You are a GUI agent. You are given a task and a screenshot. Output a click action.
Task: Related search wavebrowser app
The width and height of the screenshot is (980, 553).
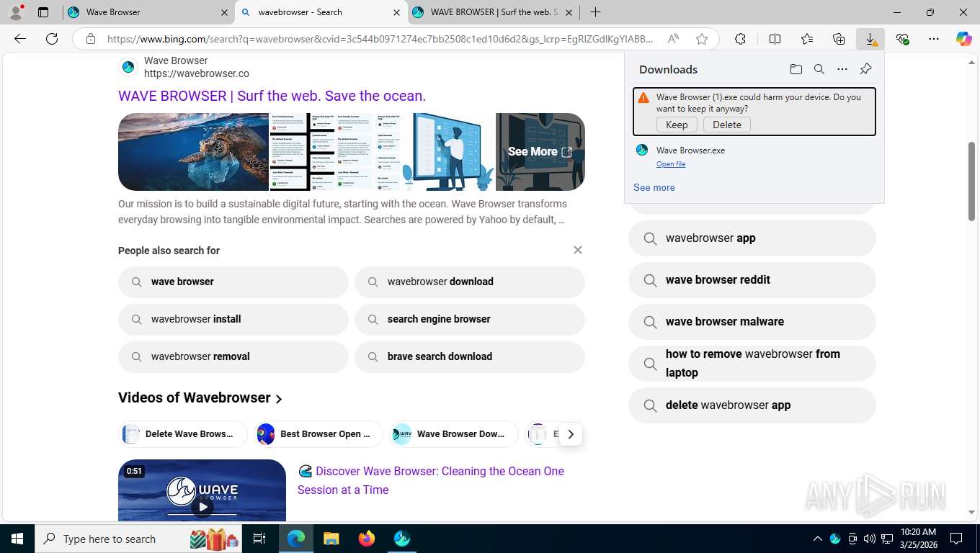click(x=752, y=238)
